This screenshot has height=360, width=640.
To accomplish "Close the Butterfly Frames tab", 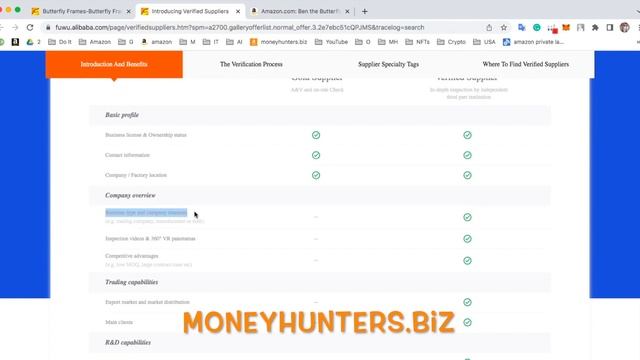I will (129, 11).
